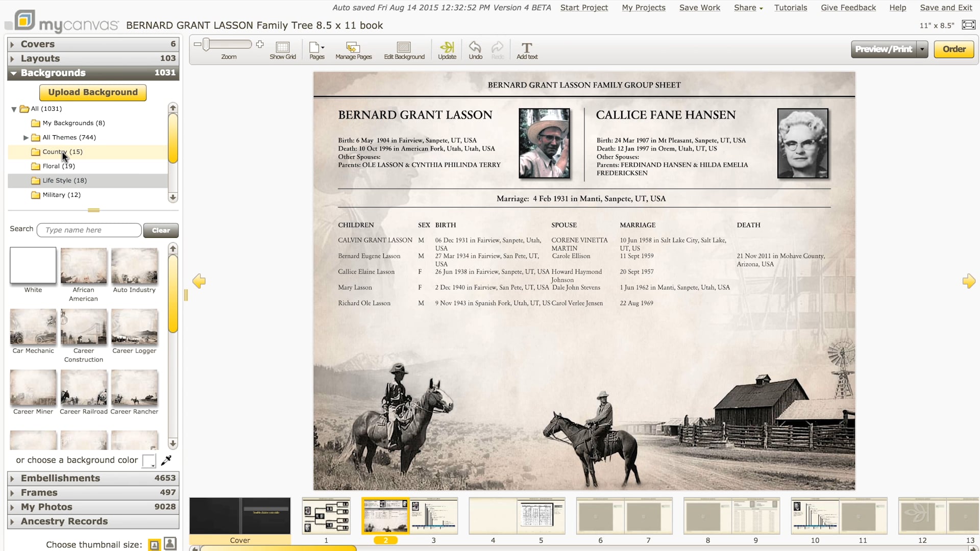980x551 pixels.
Task: Go to My Projects
Action: 643,8
